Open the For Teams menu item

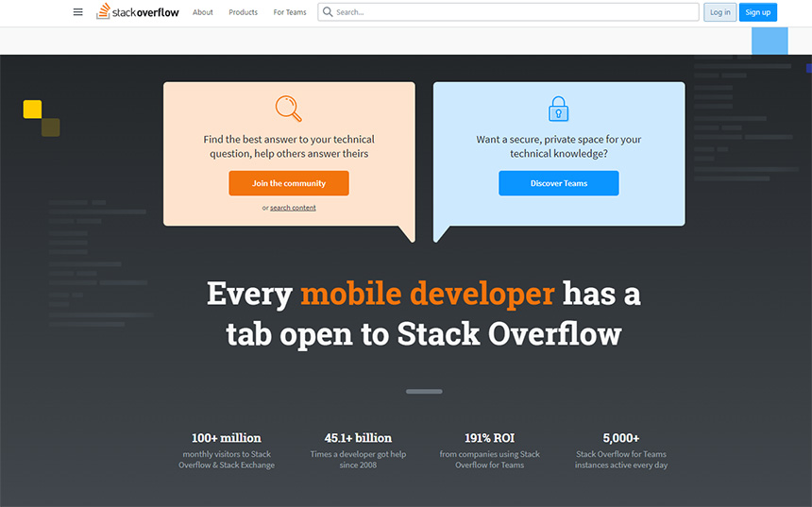point(290,12)
